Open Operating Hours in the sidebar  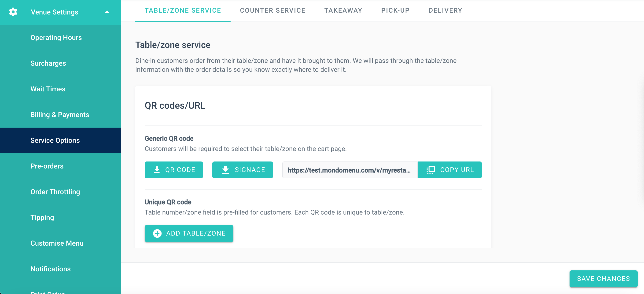(56, 38)
